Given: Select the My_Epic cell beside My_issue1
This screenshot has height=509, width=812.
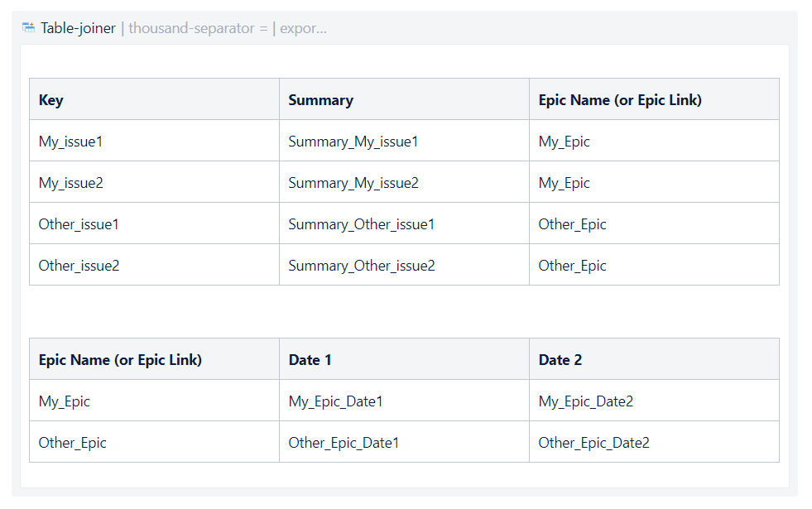Looking at the screenshot, I should click(x=564, y=141).
